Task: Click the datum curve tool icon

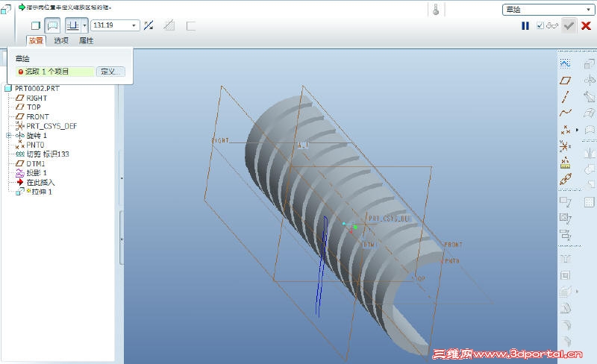Action: point(566,113)
